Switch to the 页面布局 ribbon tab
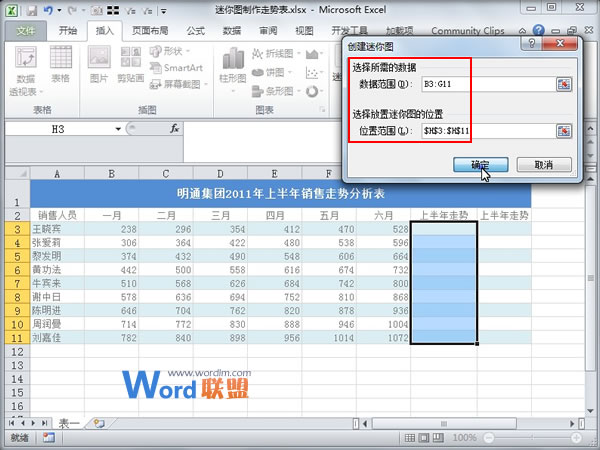 pyautogui.click(x=151, y=31)
